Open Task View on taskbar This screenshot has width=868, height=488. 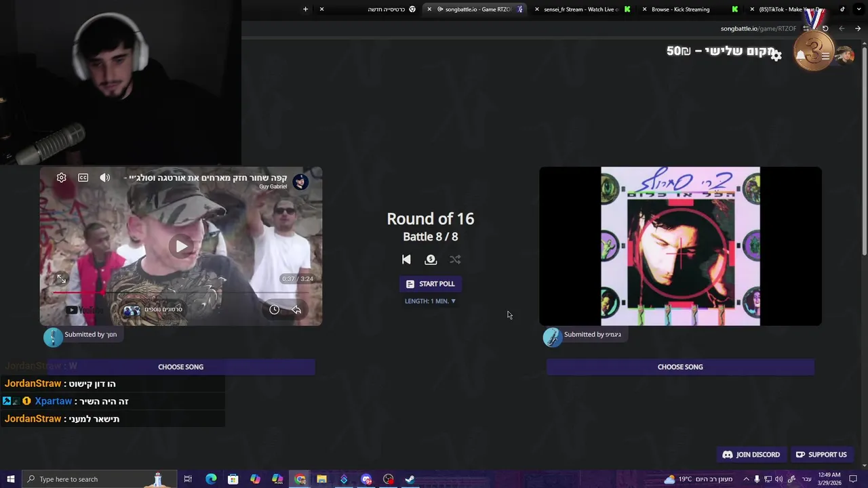188,479
